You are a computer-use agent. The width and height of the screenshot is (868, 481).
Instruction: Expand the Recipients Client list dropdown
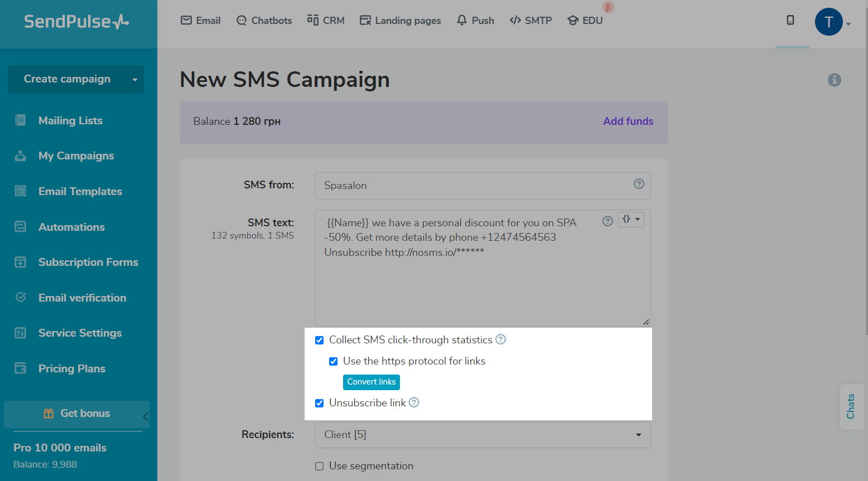[638, 435]
